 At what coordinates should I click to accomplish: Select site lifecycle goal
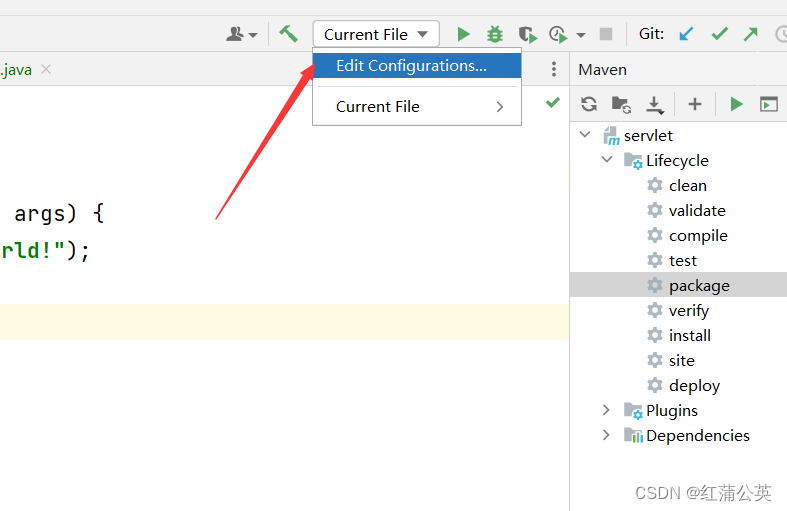click(682, 361)
